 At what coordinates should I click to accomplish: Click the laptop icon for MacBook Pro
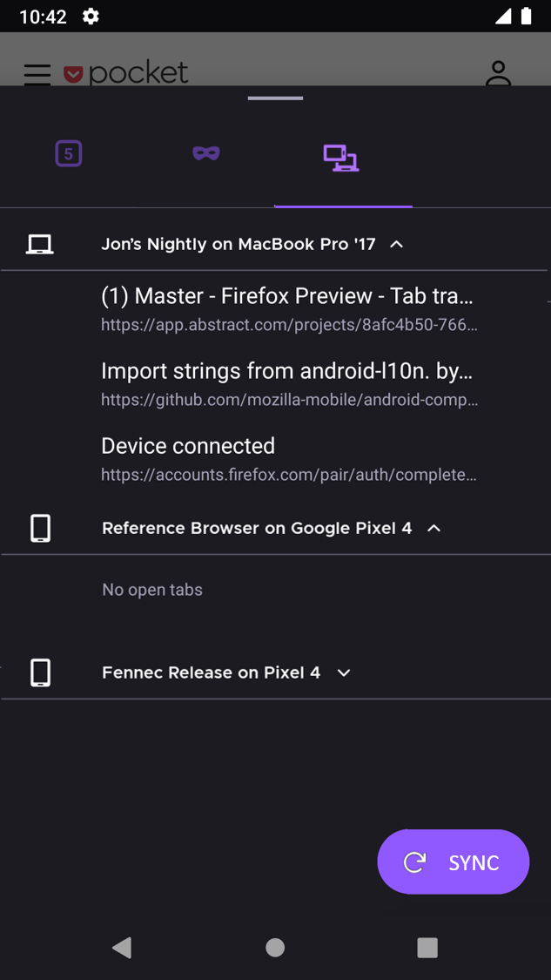tap(40, 245)
